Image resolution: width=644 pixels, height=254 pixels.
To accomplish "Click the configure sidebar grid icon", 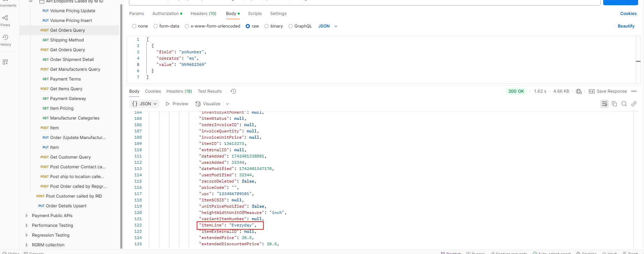I will pos(5,62).
